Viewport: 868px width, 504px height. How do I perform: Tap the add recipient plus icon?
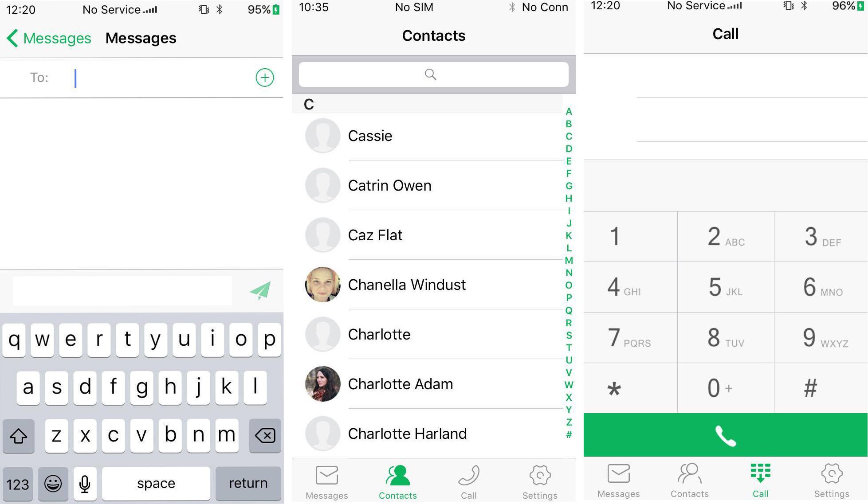pos(264,77)
